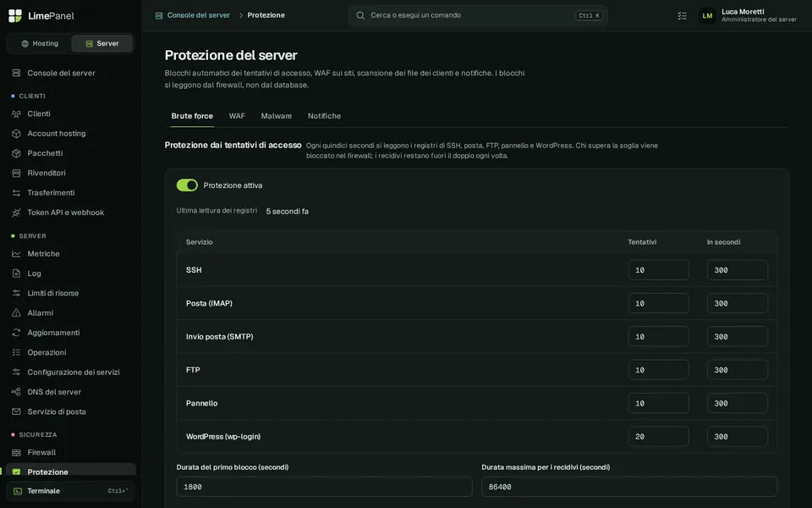Click the Terminale prompt icon

pos(18,491)
